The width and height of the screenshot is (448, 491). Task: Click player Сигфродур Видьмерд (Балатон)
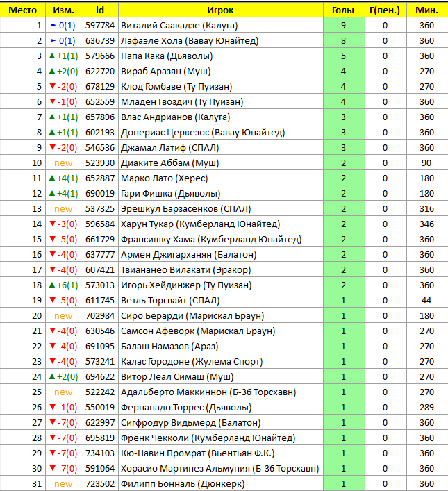click(x=191, y=423)
